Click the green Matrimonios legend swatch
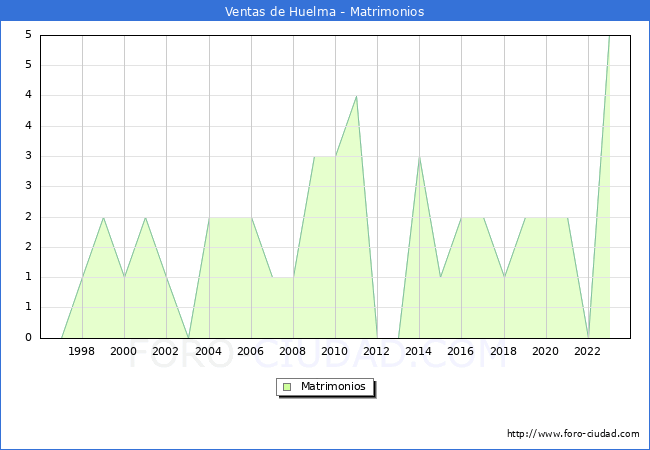 [x=287, y=387]
